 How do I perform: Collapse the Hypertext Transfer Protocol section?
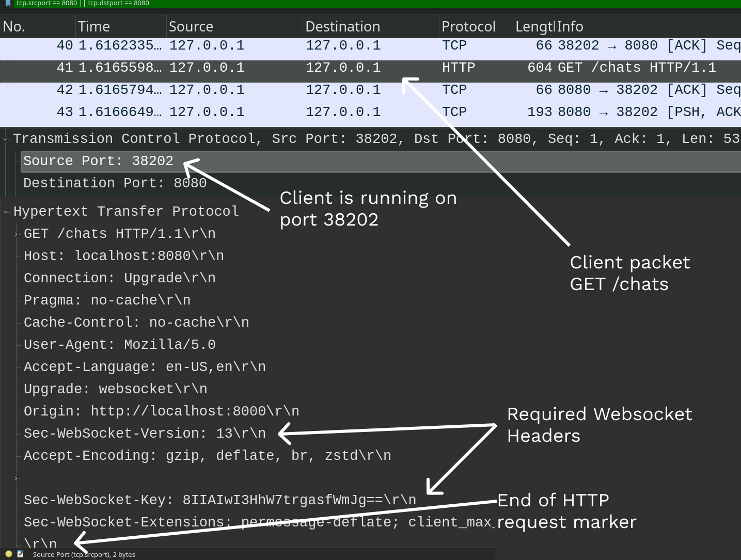pos(6,212)
